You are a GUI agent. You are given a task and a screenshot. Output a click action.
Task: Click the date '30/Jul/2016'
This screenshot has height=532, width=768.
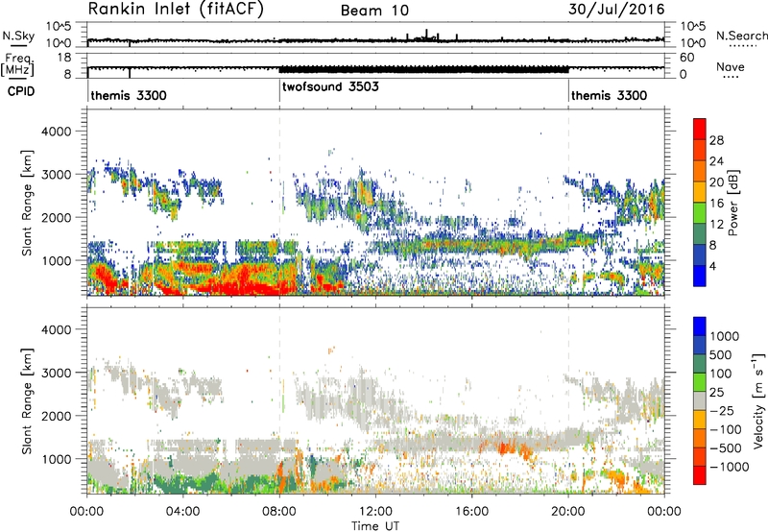click(x=616, y=10)
